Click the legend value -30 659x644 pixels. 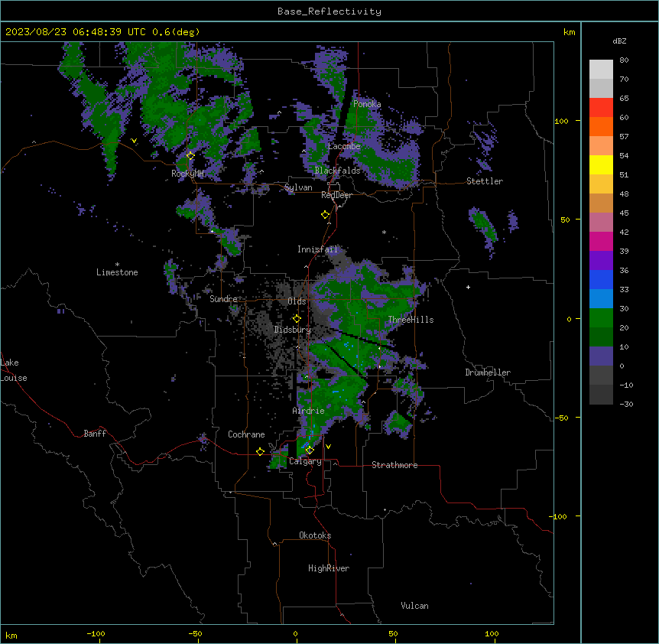pos(626,405)
